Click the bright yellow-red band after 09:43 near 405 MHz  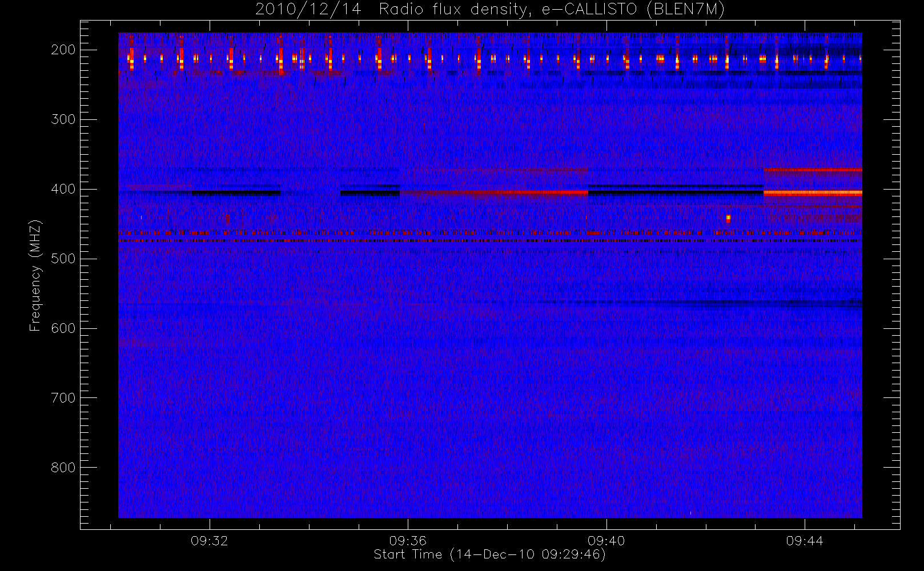pyautogui.click(x=813, y=193)
